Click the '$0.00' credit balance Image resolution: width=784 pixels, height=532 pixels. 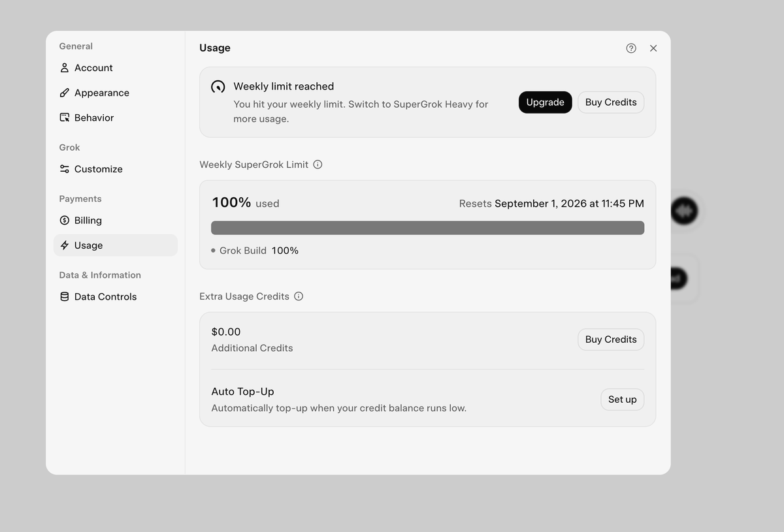tap(226, 332)
